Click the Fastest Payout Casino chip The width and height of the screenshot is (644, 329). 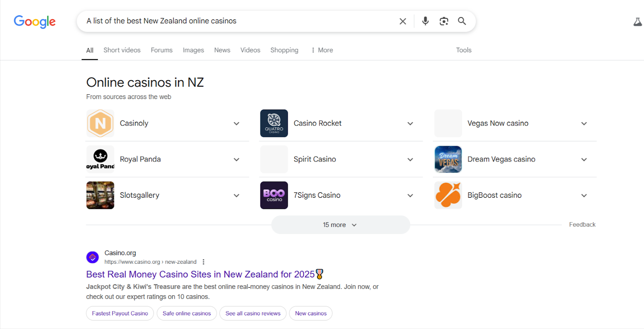(x=120, y=313)
